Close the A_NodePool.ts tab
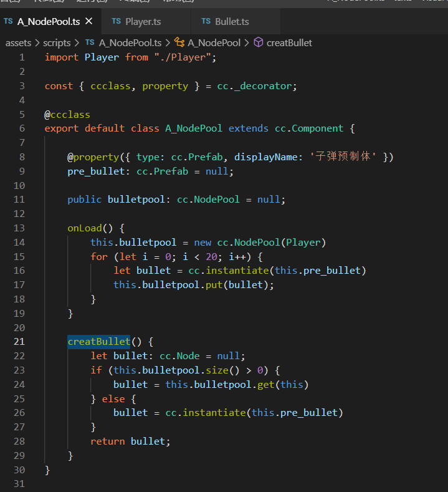This screenshot has width=448, height=492. (89, 21)
